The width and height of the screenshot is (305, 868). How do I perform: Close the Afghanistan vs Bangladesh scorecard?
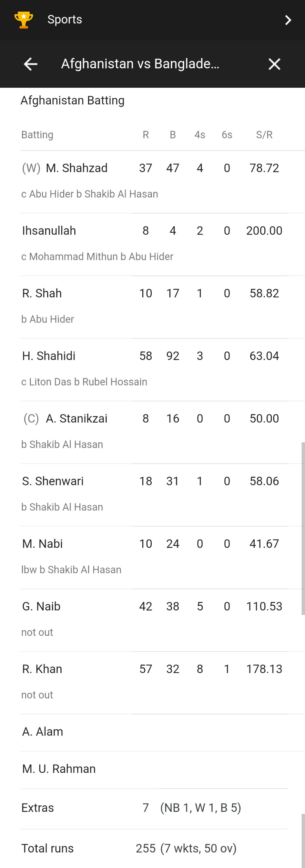274,64
